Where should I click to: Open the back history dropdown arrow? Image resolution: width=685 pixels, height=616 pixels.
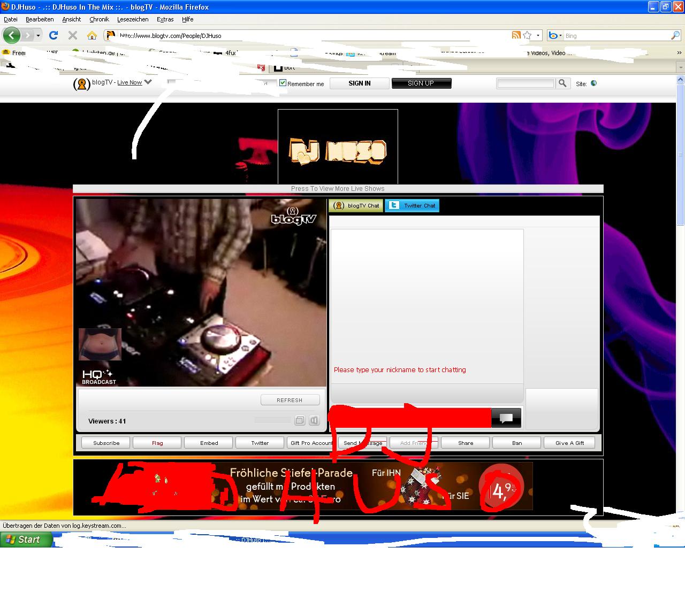click(x=38, y=36)
